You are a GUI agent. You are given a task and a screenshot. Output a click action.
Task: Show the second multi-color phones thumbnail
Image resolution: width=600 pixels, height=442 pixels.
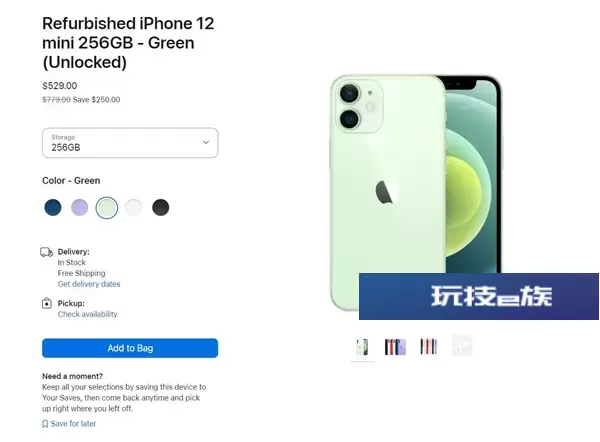395,347
